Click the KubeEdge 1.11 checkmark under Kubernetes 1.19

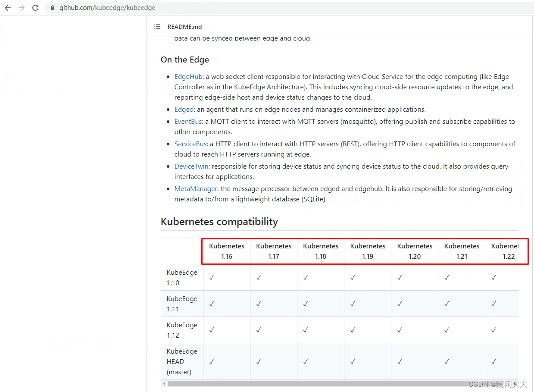pyautogui.click(x=353, y=304)
